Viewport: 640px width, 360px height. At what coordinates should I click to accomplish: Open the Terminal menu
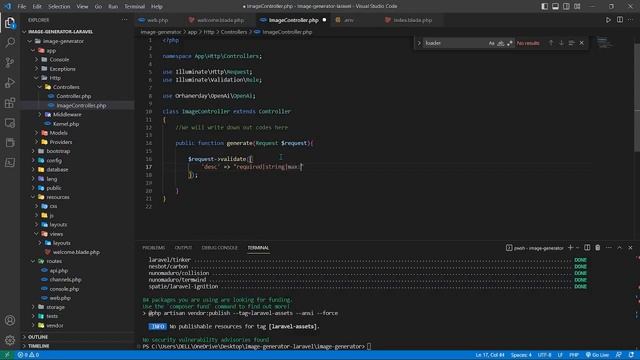tap(134, 7)
